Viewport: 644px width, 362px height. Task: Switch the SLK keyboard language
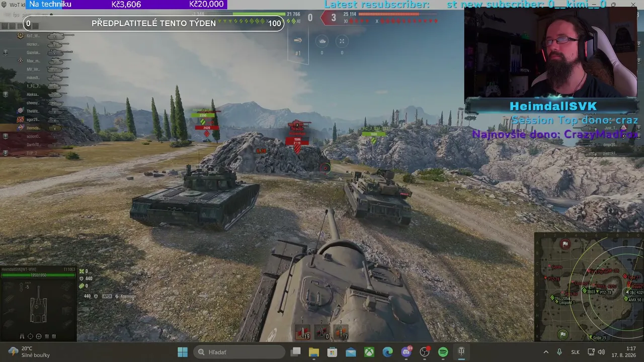click(x=576, y=352)
